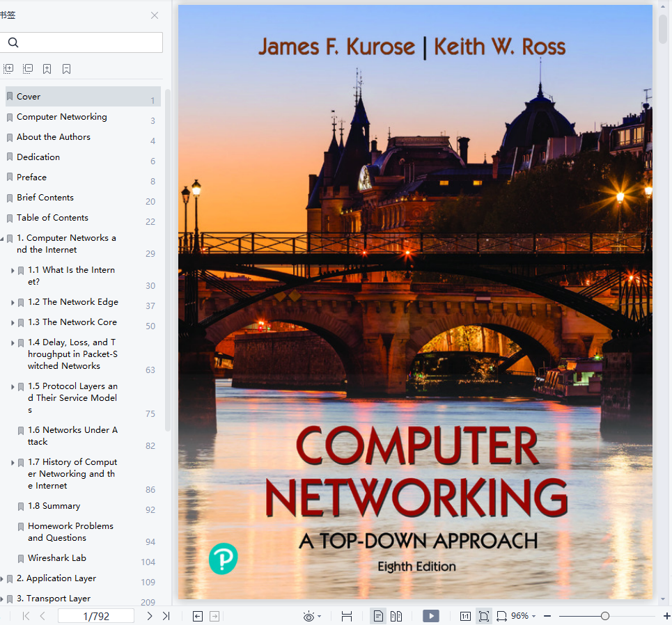Set zoom to actual size 1:1

(465, 617)
